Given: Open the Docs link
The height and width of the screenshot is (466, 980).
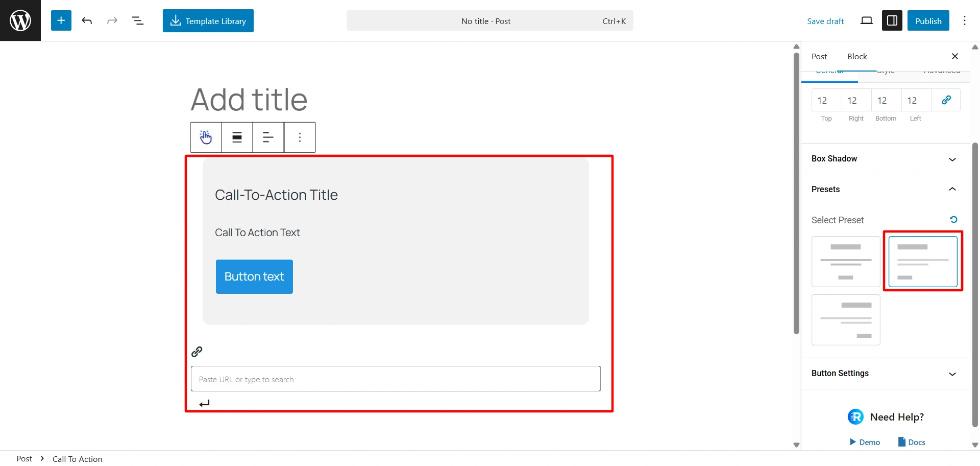Looking at the screenshot, I should (x=912, y=442).
